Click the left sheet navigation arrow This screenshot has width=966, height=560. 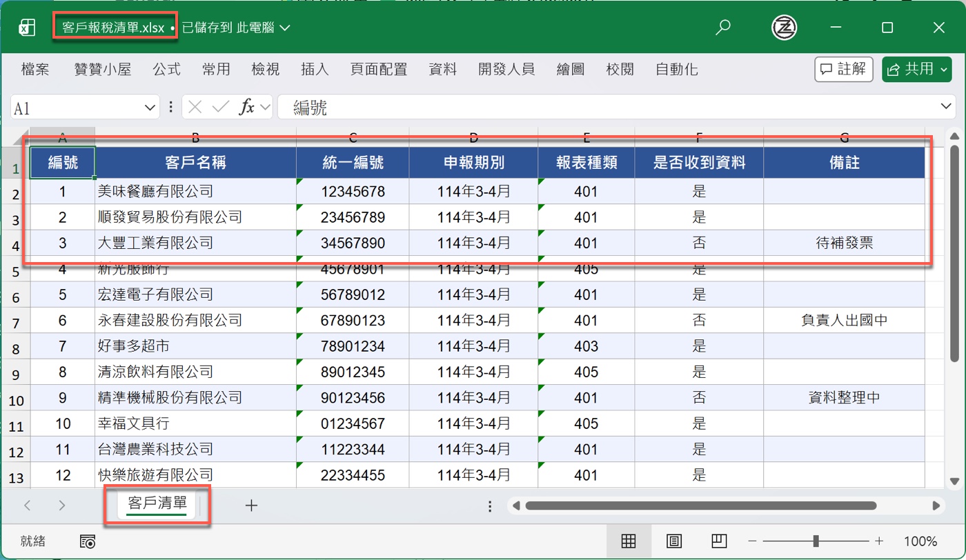coord(27,506)
